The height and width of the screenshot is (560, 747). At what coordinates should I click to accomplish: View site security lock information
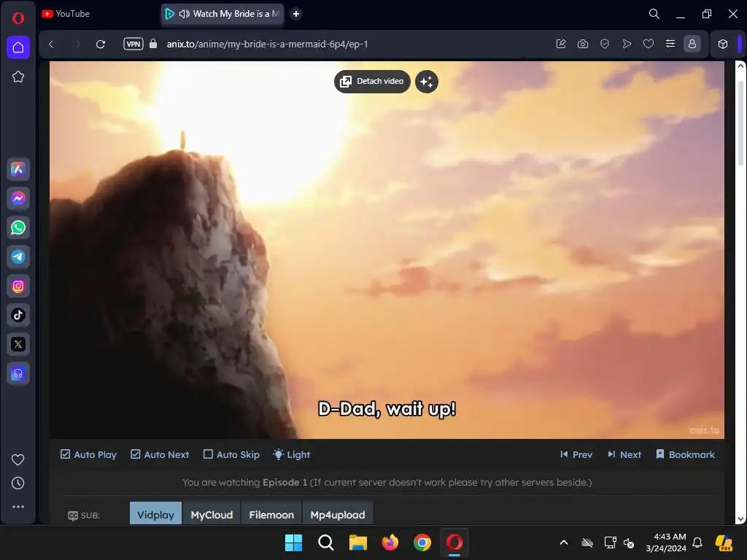coord(153,44)
